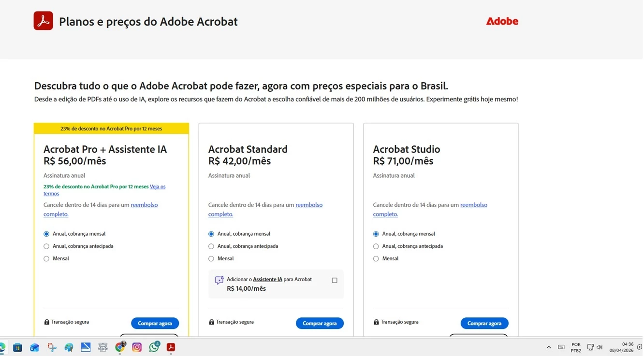The width and height of the screenshot is (644, 356).
Task: Click 'Comprar agora' for Acrobat Standard
Action: [320, 323]
